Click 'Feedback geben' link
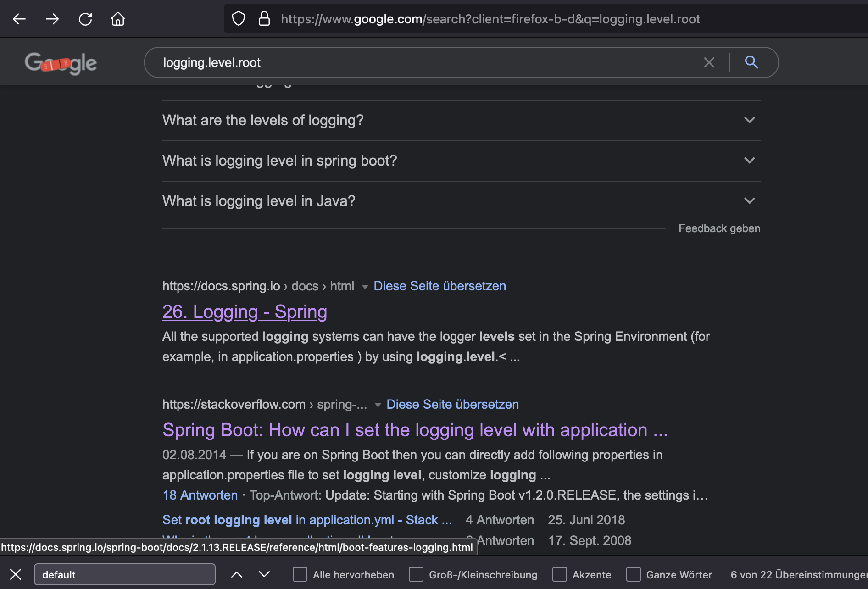This screenshot has height=589, width=868. [x=719, y=228]
